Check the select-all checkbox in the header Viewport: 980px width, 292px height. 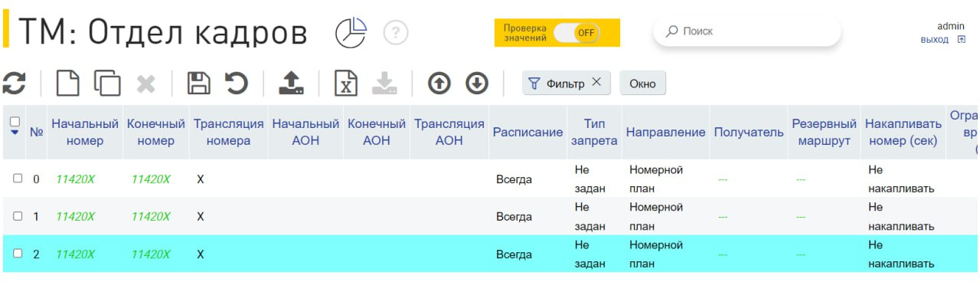point(15,121)
